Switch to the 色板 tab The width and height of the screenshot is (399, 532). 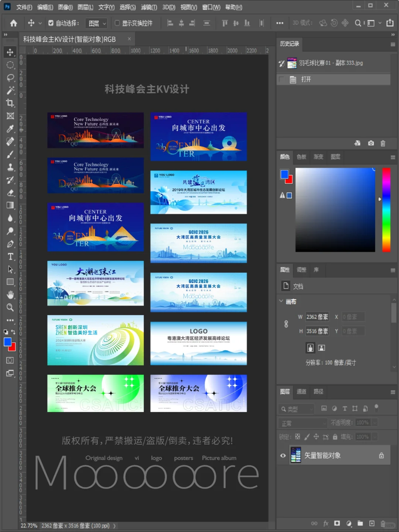click(x=301, y=157)
